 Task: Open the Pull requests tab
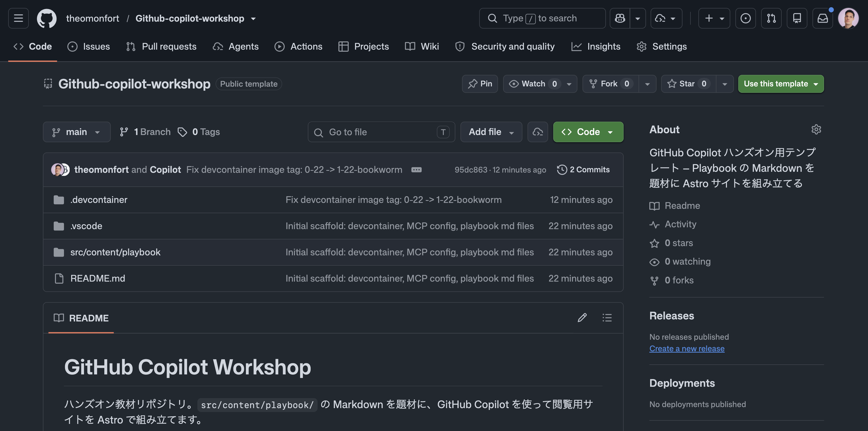click(x=161, y=47)
